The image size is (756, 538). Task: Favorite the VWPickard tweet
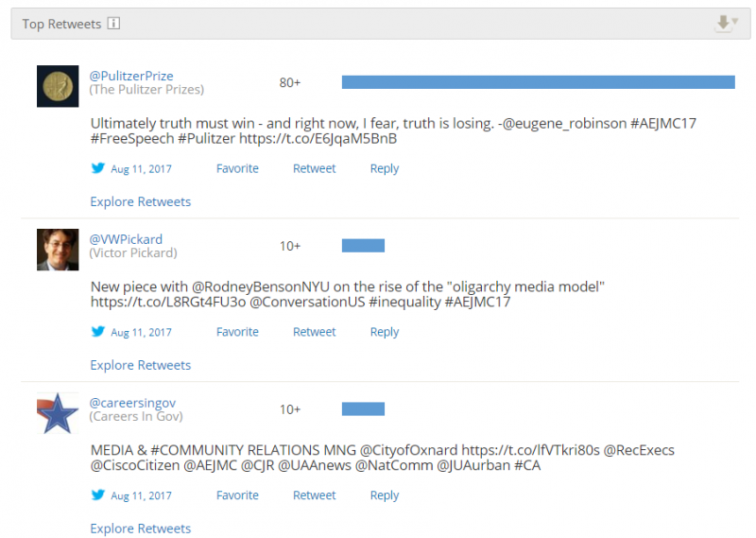click(x=237, y=332)
